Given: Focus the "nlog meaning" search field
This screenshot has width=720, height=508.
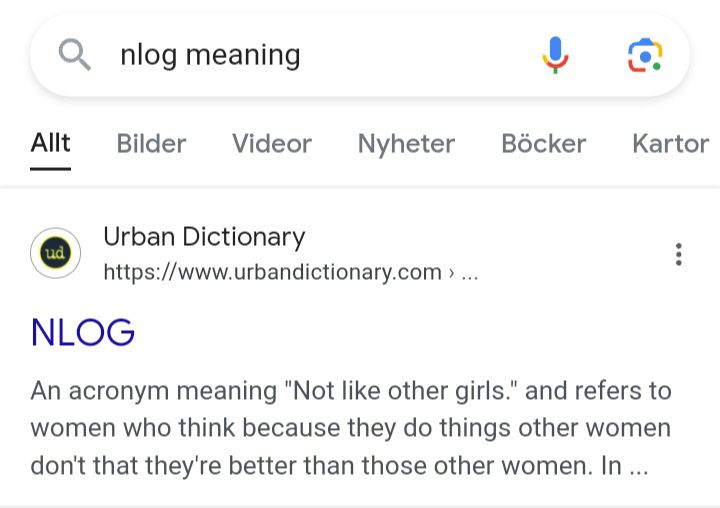Looking at the screenshot, I should (300, 55).
